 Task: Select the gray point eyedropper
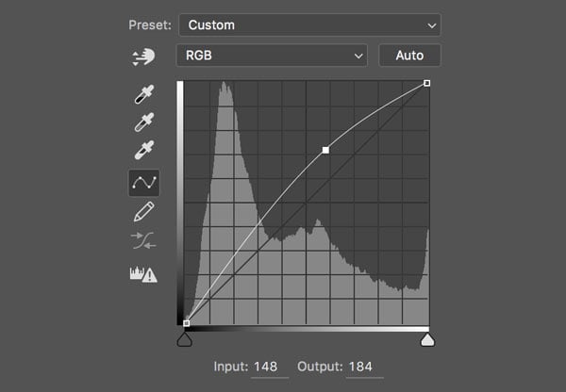pos(144,122)
